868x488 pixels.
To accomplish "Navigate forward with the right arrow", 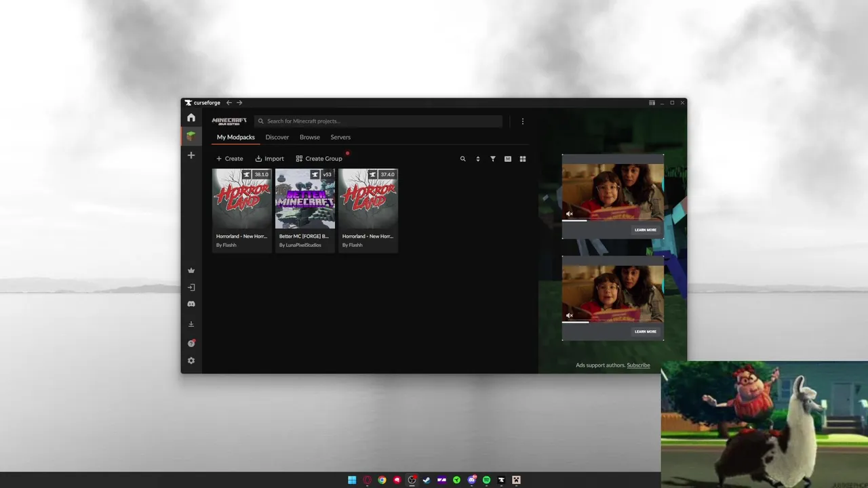I will (239, 103).
